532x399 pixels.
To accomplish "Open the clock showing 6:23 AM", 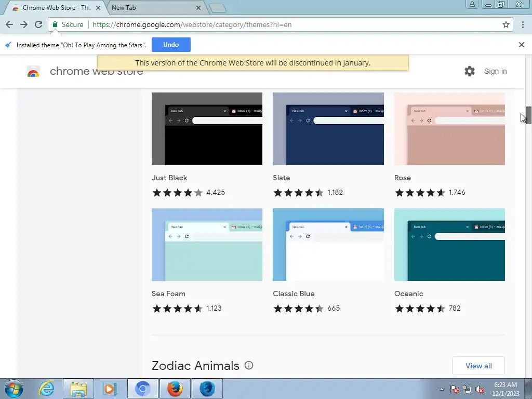I will [506, 389].
